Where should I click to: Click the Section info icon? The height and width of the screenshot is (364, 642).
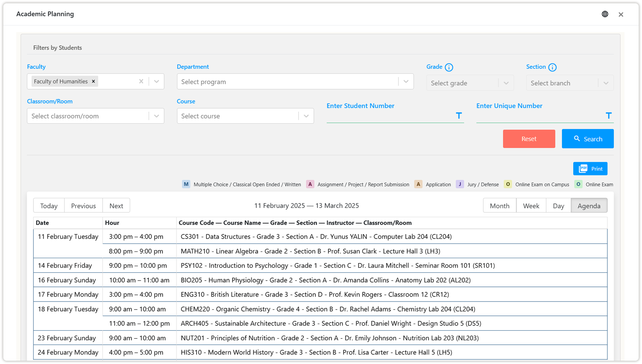[x=552, y=67]
